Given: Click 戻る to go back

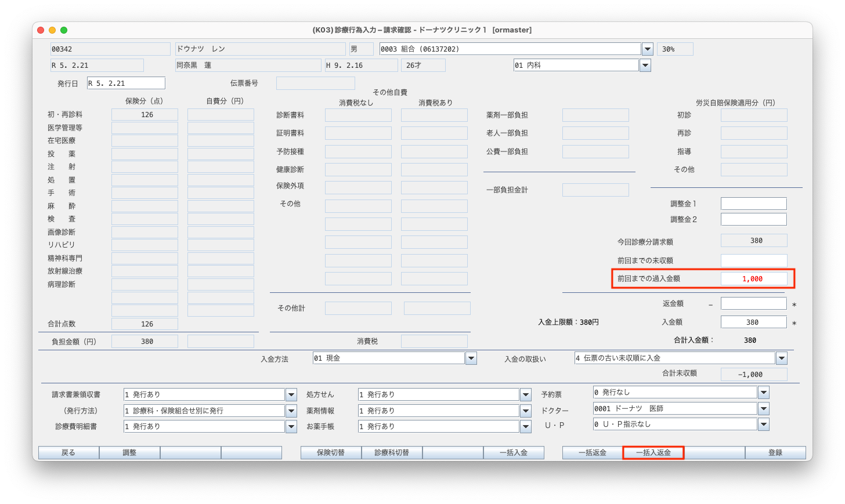Looking at the screenshot, I should (68, 452).
